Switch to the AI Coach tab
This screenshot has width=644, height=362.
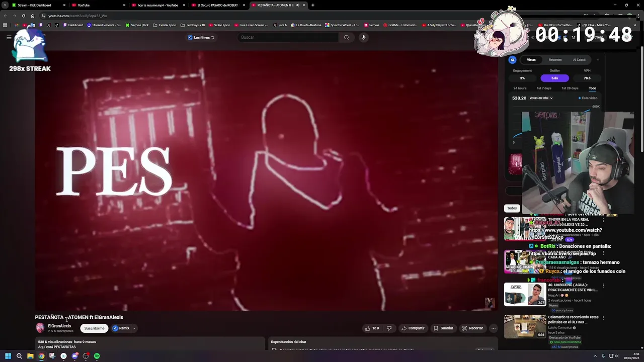coord(579,60)
